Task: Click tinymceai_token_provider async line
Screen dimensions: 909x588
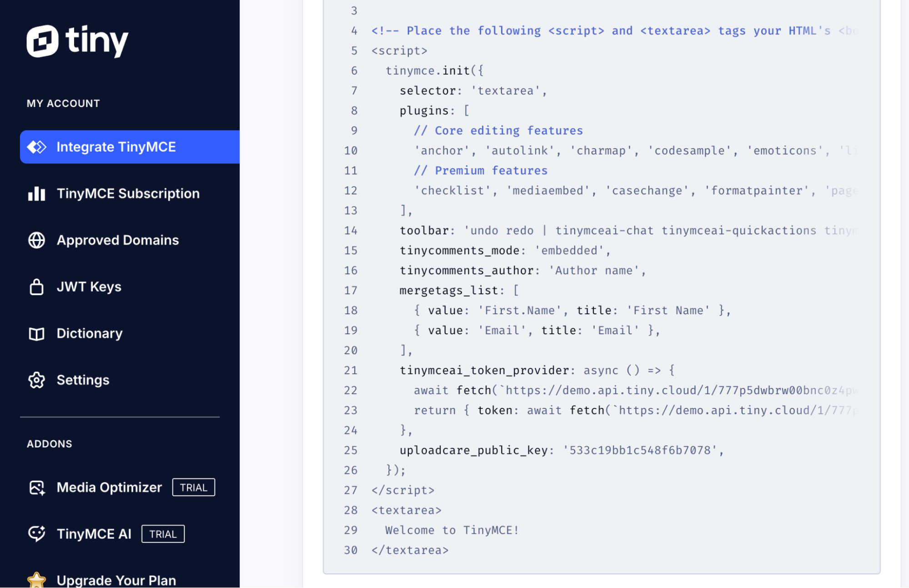Action: pyautogui.click(x=537, y=371)
